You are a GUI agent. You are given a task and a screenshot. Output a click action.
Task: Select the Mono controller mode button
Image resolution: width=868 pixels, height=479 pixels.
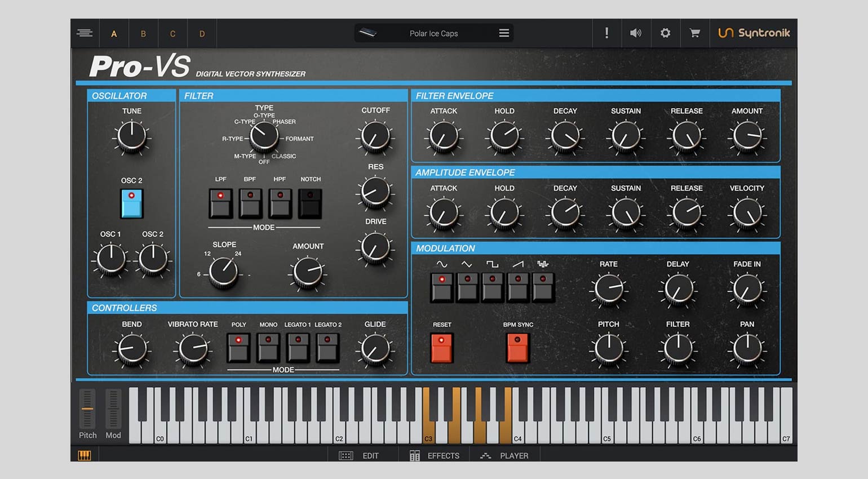click(268, 347)
